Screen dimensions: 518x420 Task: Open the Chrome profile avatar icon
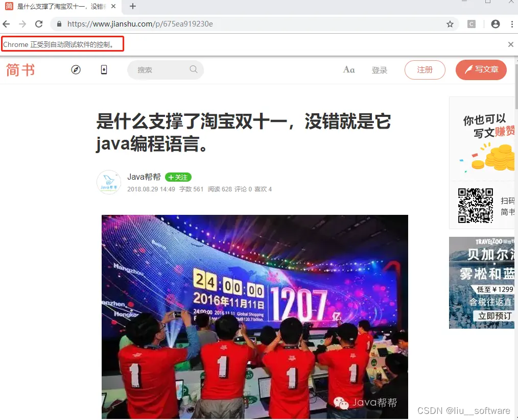[495, 23]
